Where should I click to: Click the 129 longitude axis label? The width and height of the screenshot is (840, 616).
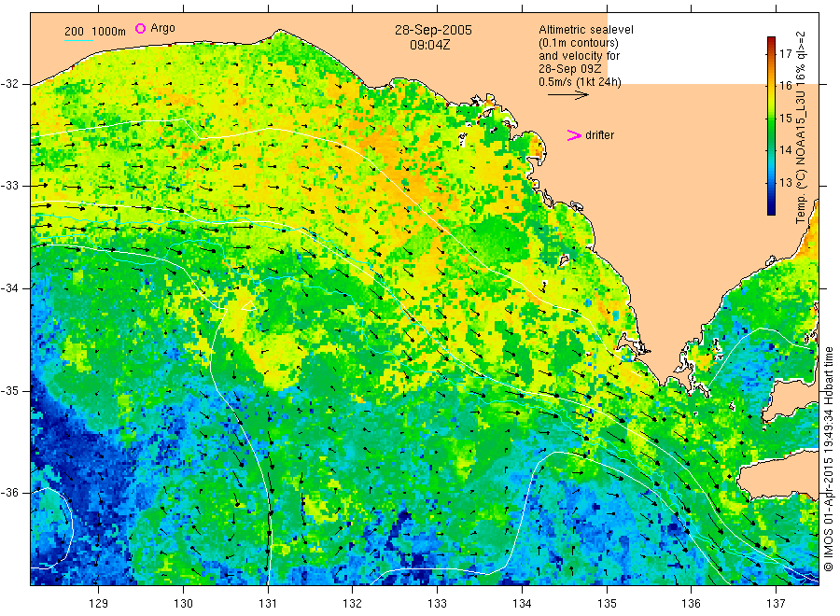pyautogui.click(x=99, y=603)
